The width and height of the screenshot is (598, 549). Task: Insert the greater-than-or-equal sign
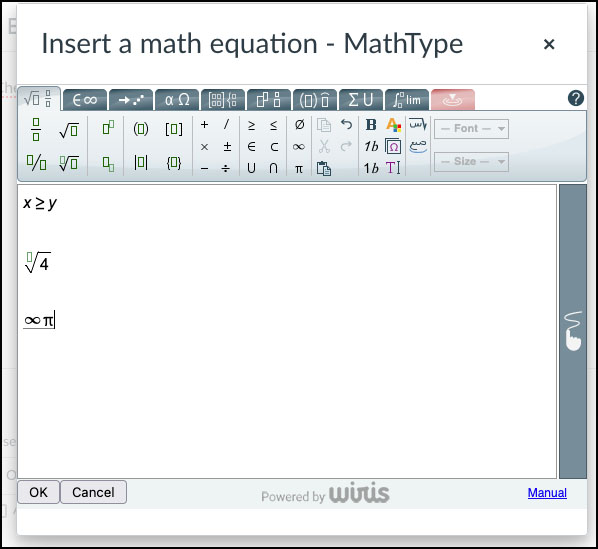click(x=251, y=125)
